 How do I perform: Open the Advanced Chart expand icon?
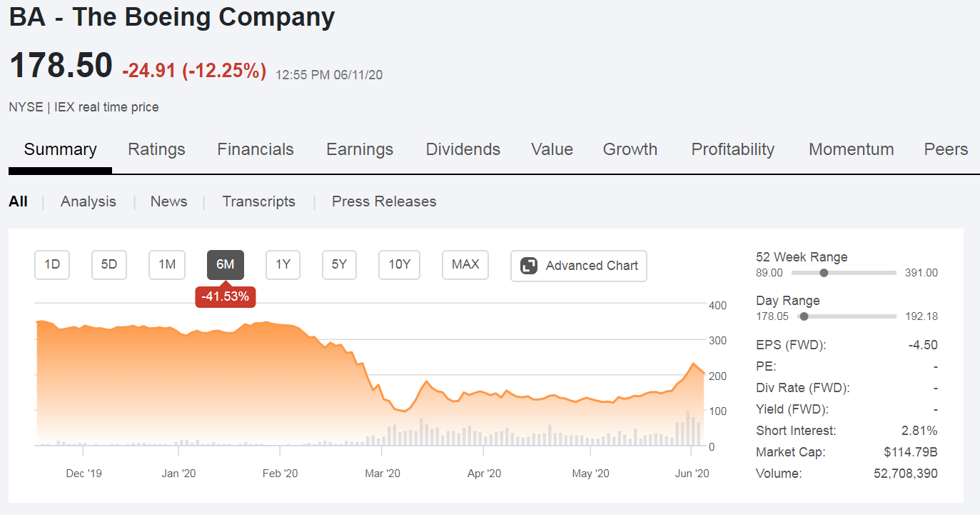[x=529, y=266]
